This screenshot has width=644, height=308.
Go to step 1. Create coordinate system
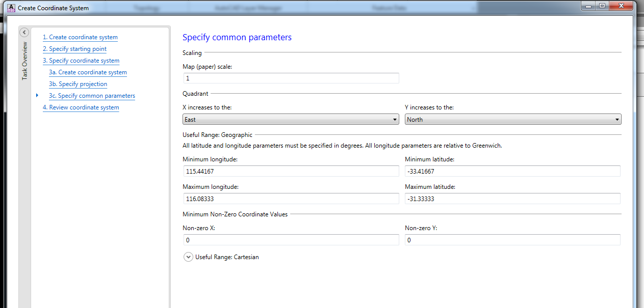tap(80, 37)
